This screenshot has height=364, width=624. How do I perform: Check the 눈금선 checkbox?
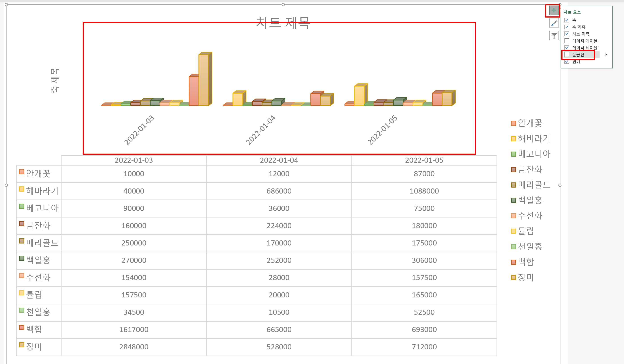click(x=567, y=55)
